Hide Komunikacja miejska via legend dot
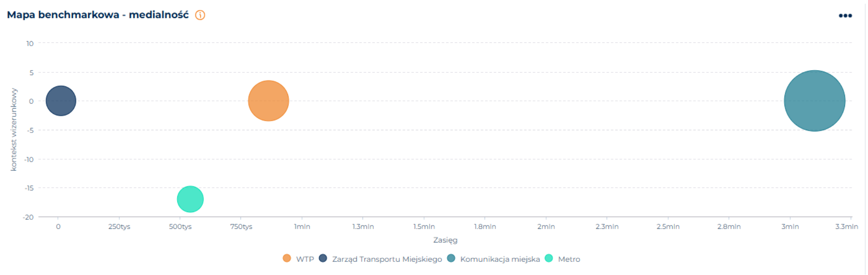 pos(451,258)
